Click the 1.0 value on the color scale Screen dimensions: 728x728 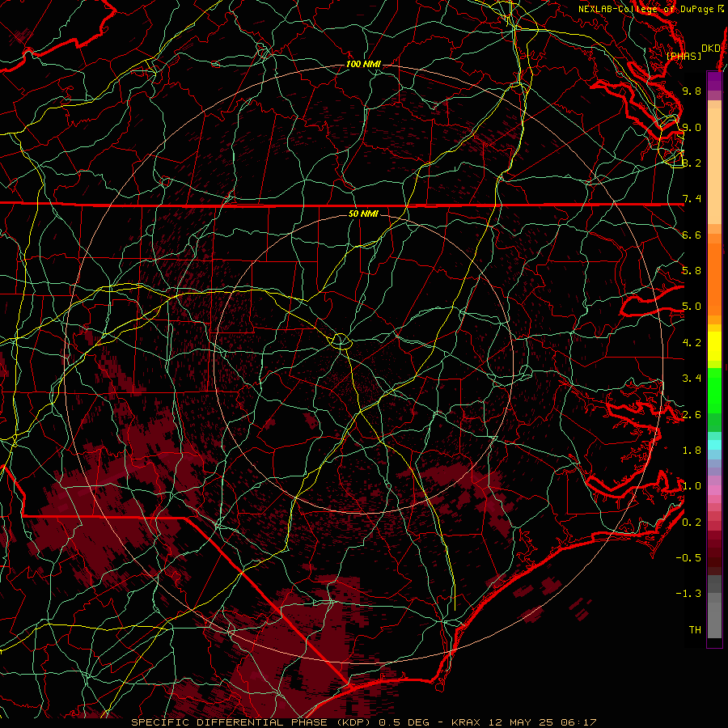click(x=692, y=486)
